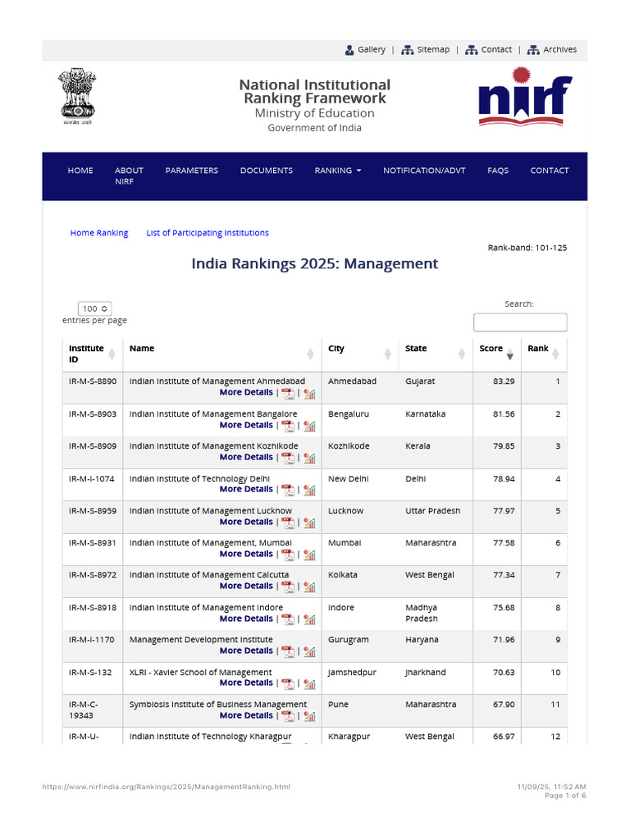630x840 pixels.
Task: Open graph icon for IIM Kozhikode
Action: [x=309, y=459]
